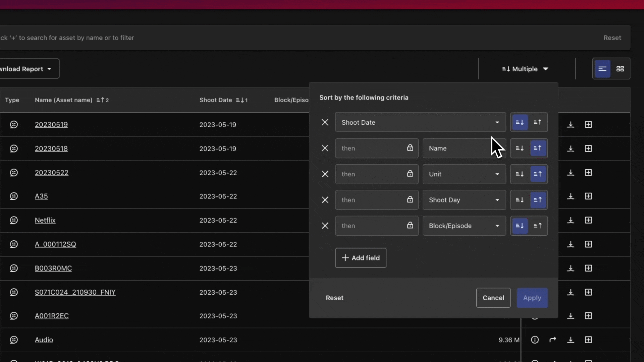Image resolution: width=644 pixels, height=362 pixels.
Task: Remove the Name sort criterion
Action: pyautogui.click(x=325, y=148)
